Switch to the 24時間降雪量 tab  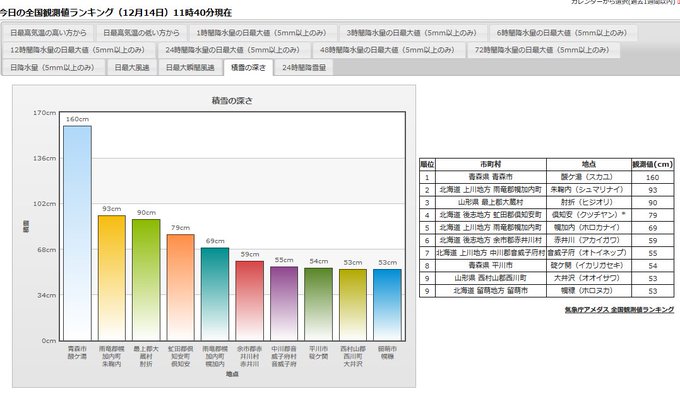304,68
